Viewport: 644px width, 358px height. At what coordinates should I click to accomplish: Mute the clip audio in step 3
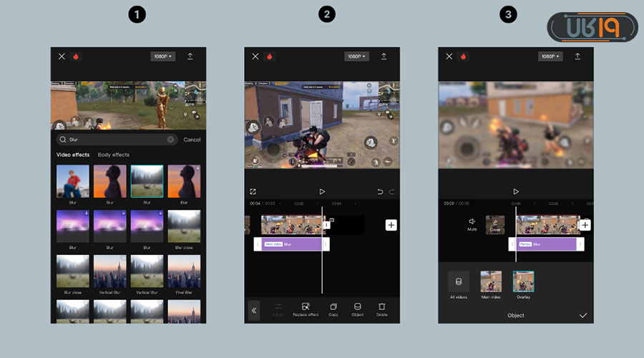pos(472,224)
